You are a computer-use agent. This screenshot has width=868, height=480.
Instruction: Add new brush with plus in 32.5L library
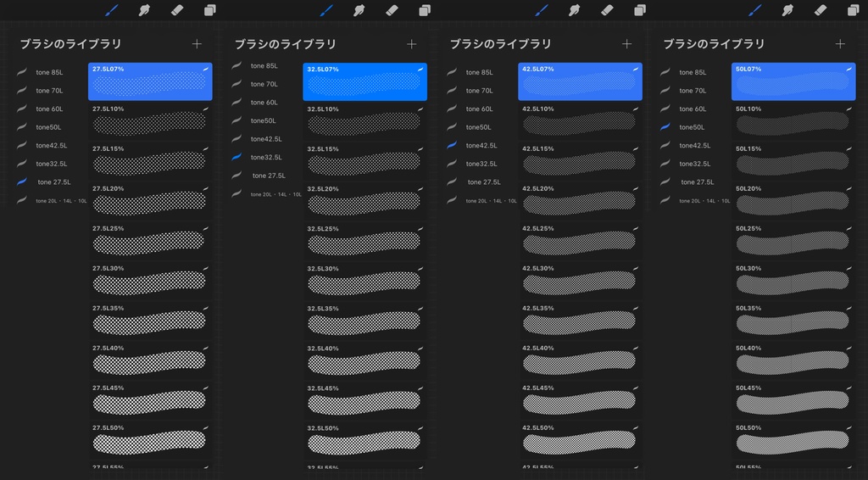pos(411,44)
